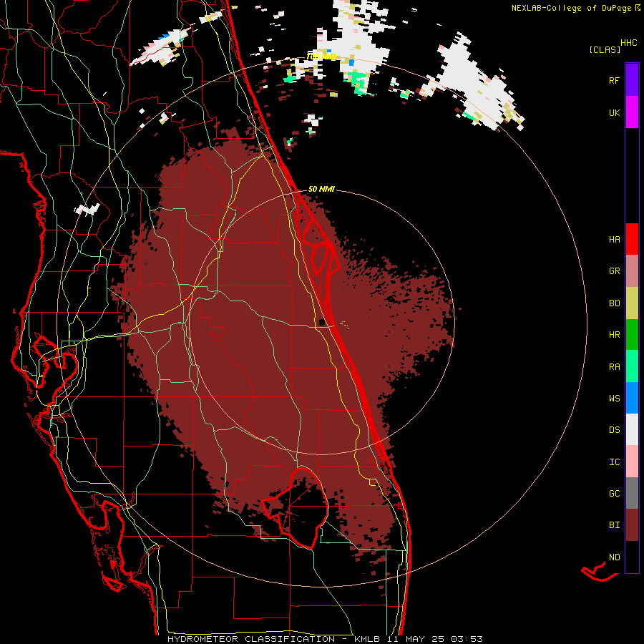The height and width of the screenshot is (644, 644).
Task: Click the GR legend label
Action: 614,271
